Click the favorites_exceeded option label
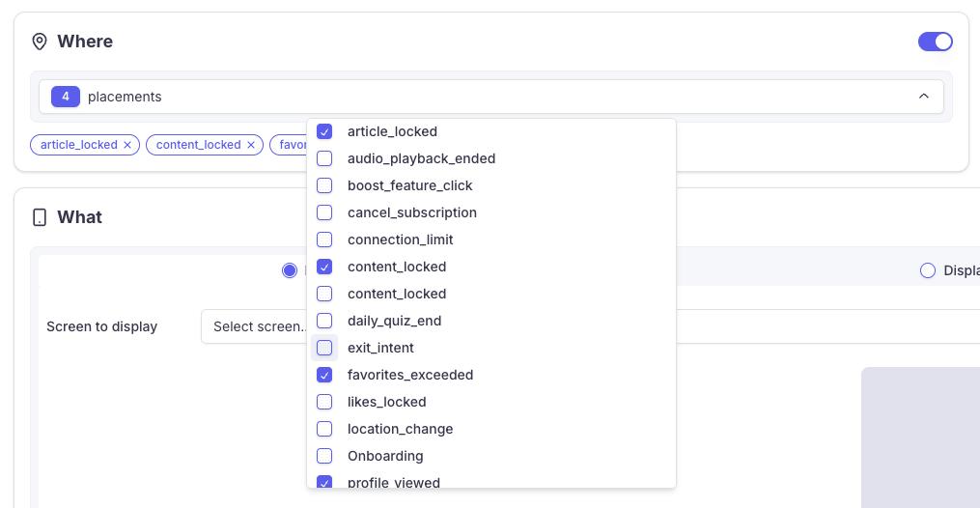980x508 pixels. coord(410,375)
